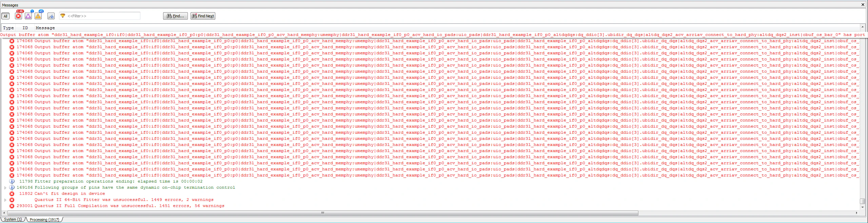Select "Can't fit design in device" message

[70, 194]
